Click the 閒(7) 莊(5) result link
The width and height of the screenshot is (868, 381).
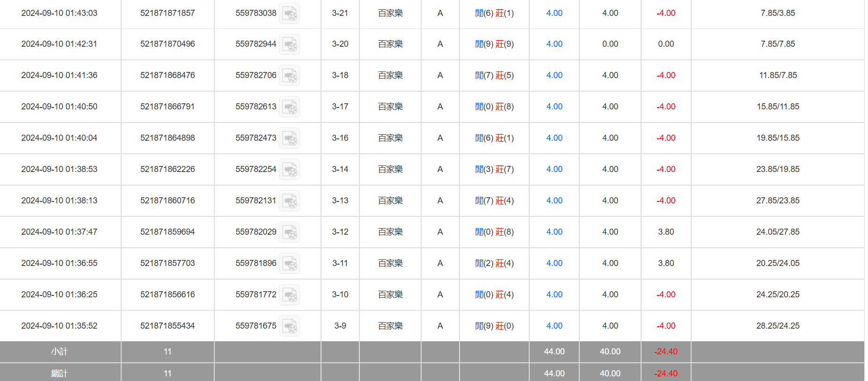494,75
